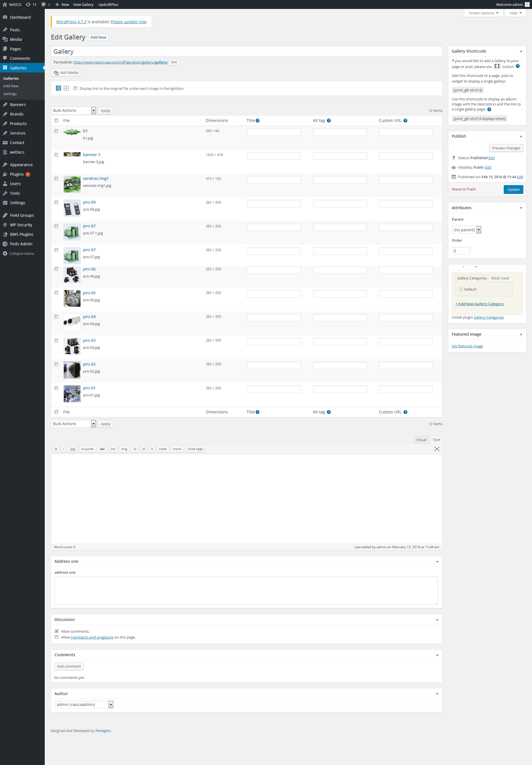532x765 pixels.
Task: Open the Add Media dialog
Action: click(x=66, y=72)
